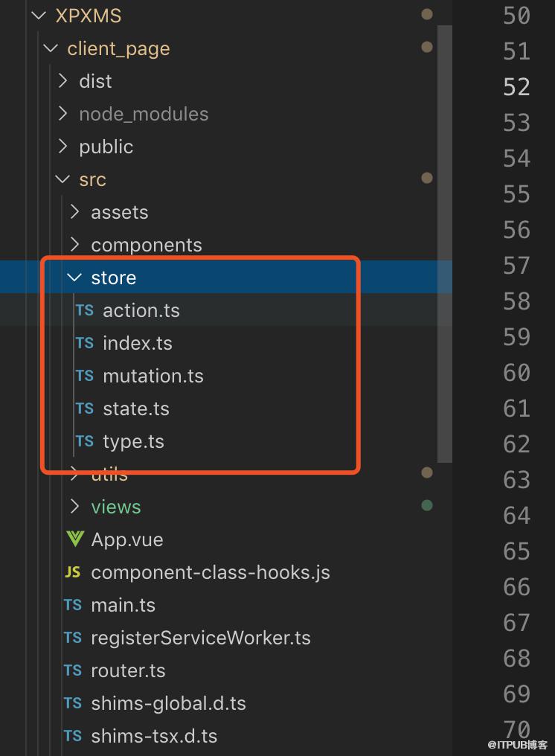The width and height of the screenshot is (555, 756).
Task: Collapse the client_page folder chevron
Action: [50, 48]
